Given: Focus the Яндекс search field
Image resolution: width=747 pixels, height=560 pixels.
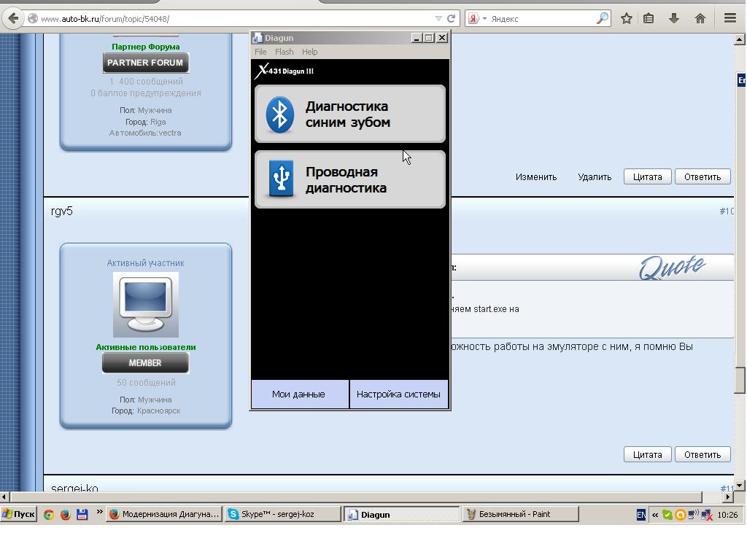Looking at the screenshot, I should (x=542, y=18).
